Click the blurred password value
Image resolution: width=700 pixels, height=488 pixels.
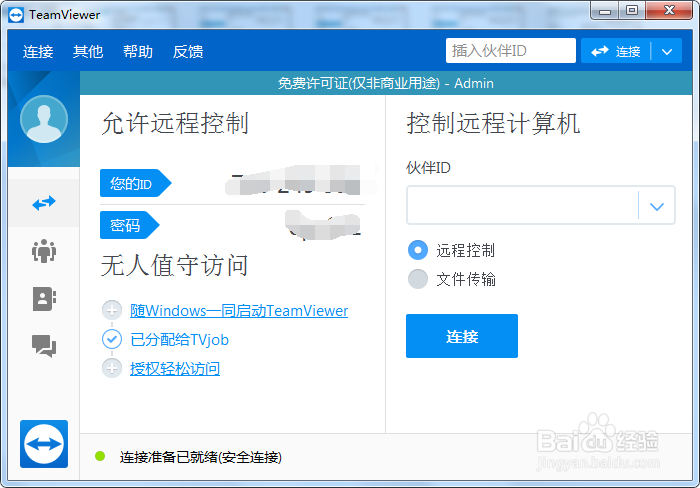click(x=323, y=225)
